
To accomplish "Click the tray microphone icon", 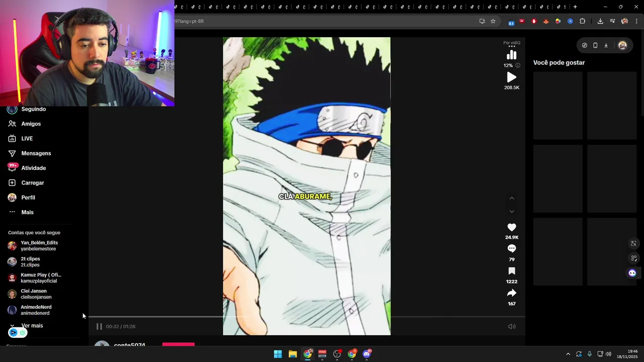I will 590,354.
